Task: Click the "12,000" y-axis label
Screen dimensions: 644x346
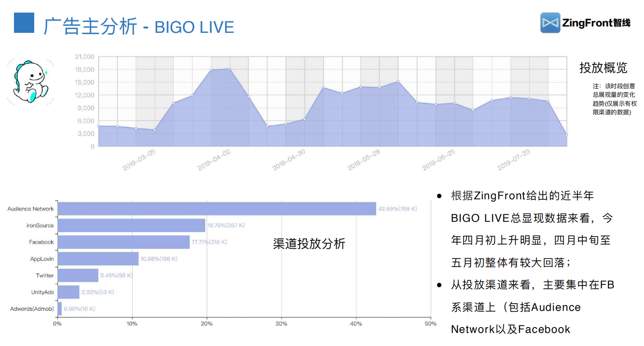Action: 85,95
